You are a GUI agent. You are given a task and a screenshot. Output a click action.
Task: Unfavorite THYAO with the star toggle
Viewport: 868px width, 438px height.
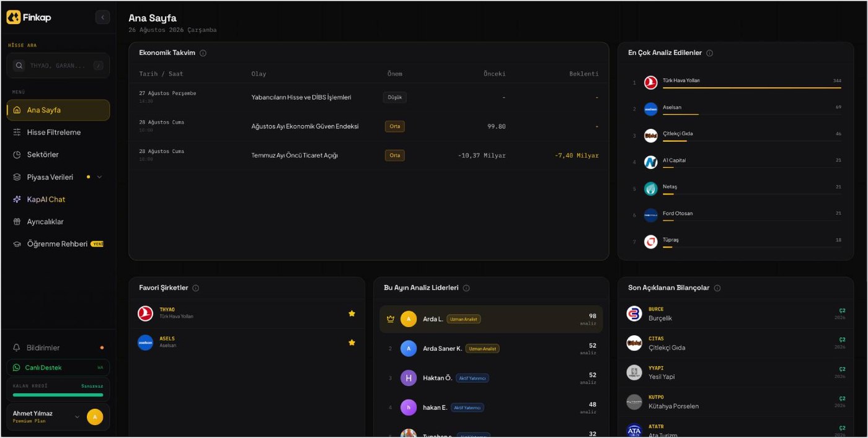coord(352,313)
